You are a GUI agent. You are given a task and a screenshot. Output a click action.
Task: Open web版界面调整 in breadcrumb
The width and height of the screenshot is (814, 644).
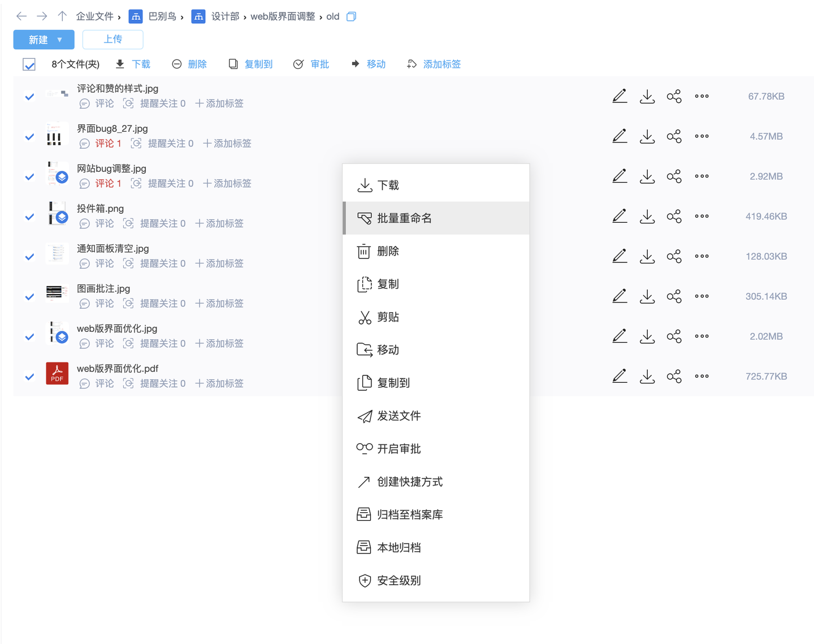pos(283,16)
